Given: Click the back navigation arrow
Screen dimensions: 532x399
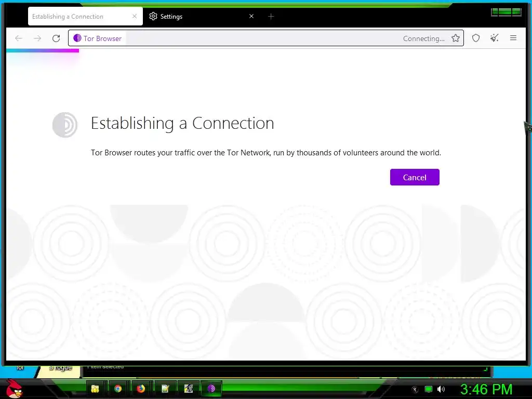Looking at the screenshot, I should (19, 38).
